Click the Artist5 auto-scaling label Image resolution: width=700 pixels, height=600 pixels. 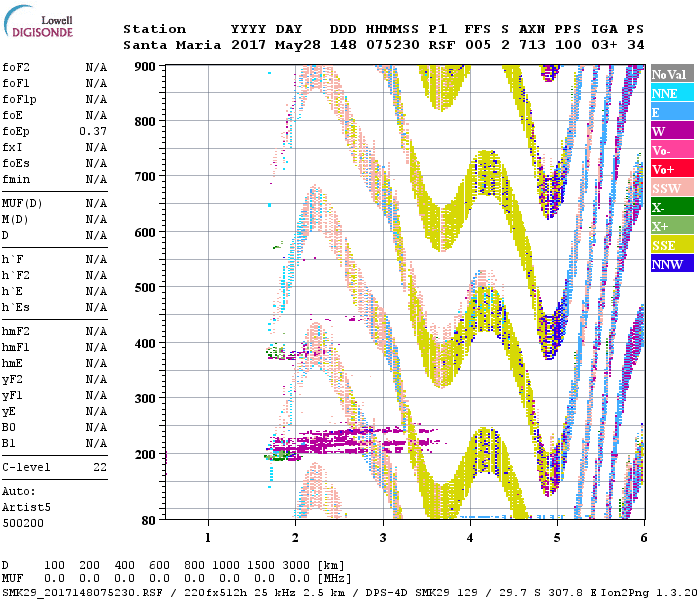tap(26, 508)
